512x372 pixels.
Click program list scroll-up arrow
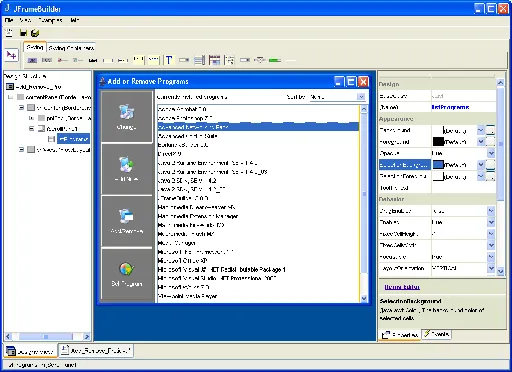click(x=364, y=109)
